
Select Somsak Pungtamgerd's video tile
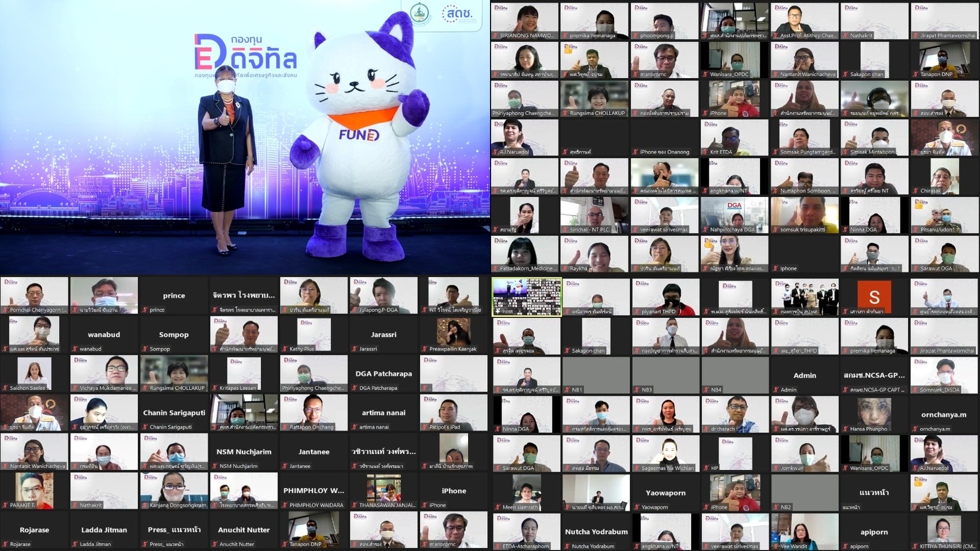click(x=805, y=137)
